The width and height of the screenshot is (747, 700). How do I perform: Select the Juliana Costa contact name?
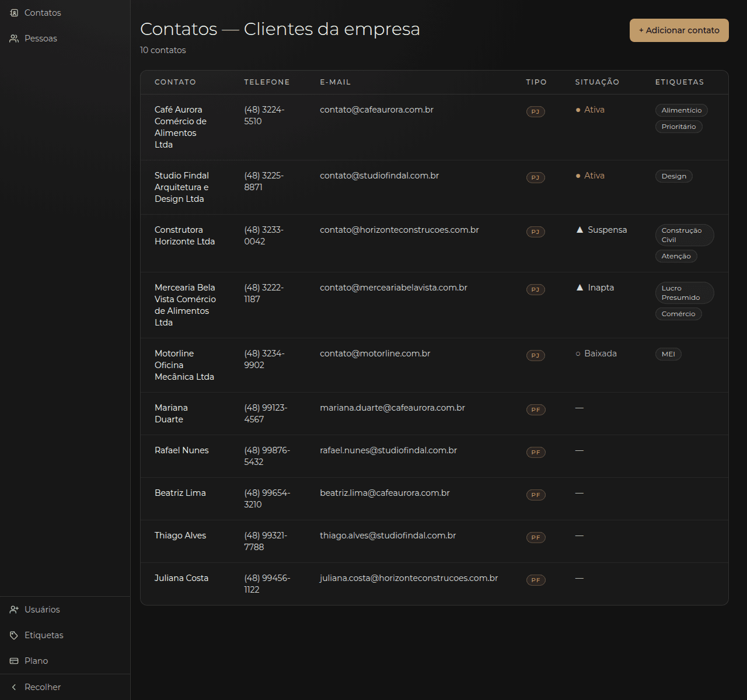(181, 578)
